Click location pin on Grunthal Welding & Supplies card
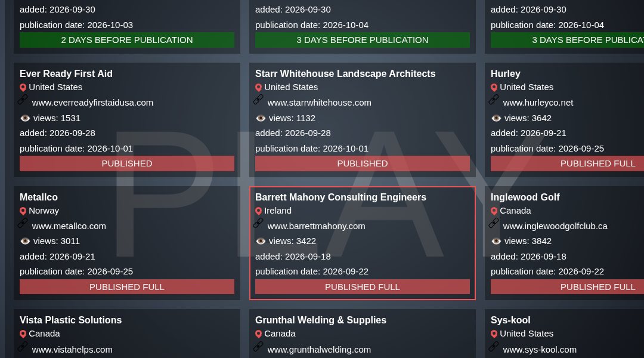The height and width of the screenshot is (358, 644). point(258,334)
